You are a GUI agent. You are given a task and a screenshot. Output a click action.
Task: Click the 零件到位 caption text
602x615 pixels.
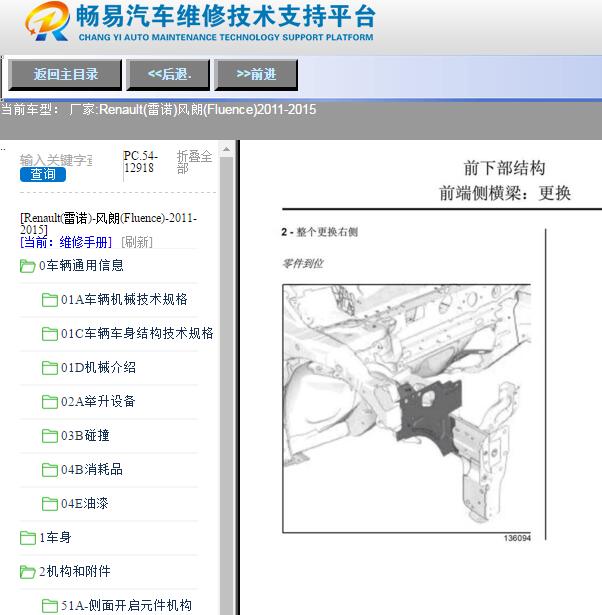pos(302,264)
